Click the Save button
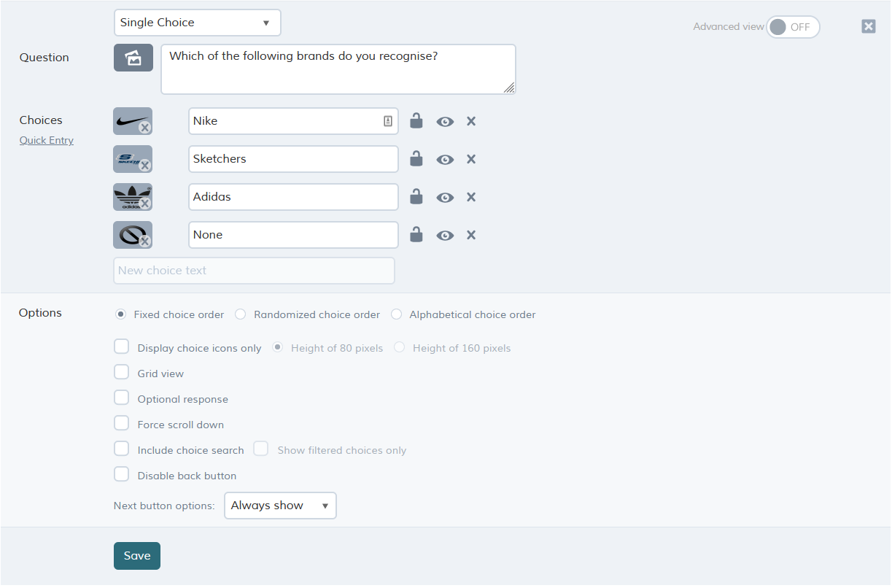The height and width of the screenshot is (588, 892). [137, 556]
